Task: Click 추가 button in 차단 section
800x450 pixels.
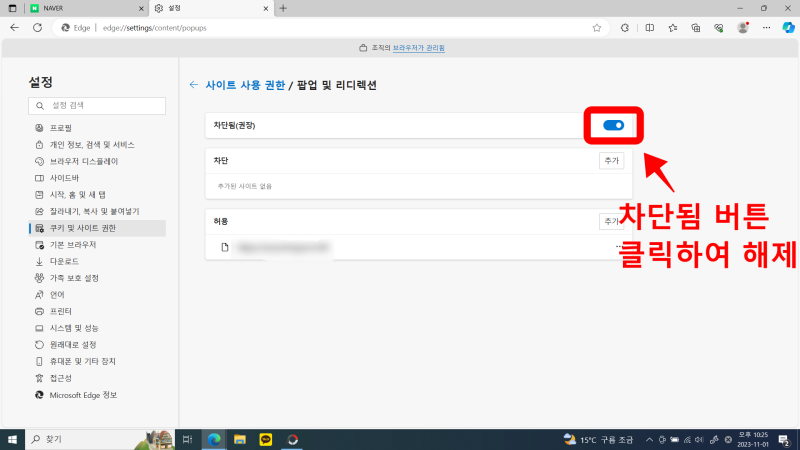Action: pyautogui.click(x=611, y=161)
